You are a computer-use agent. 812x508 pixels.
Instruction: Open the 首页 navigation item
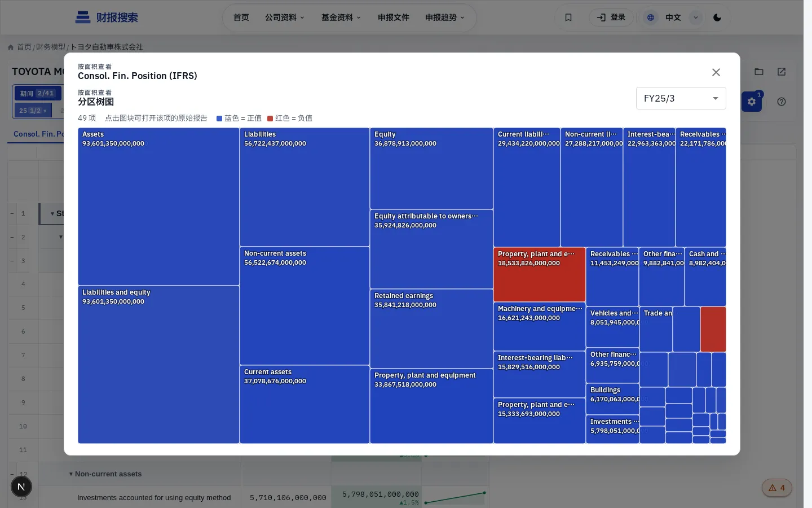(x=241, y=17)
